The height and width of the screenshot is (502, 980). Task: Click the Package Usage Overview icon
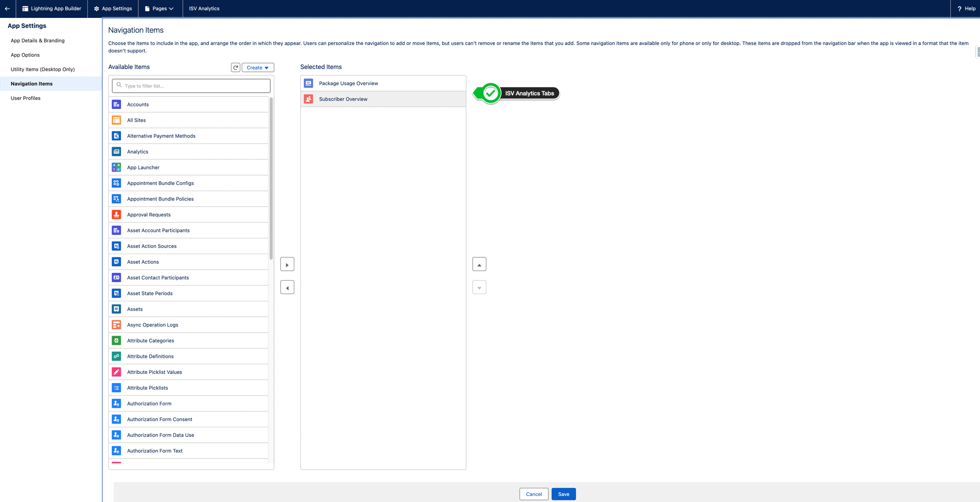(309, 83)
